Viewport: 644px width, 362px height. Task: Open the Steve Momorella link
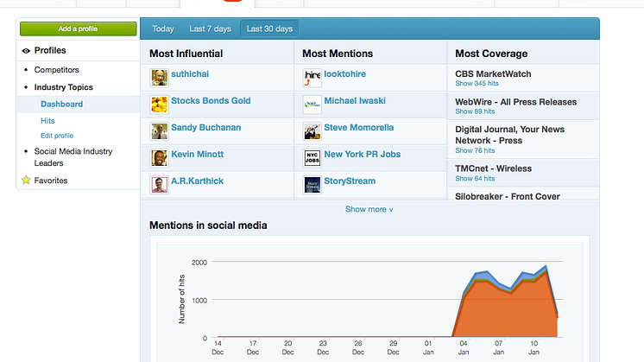359,127
